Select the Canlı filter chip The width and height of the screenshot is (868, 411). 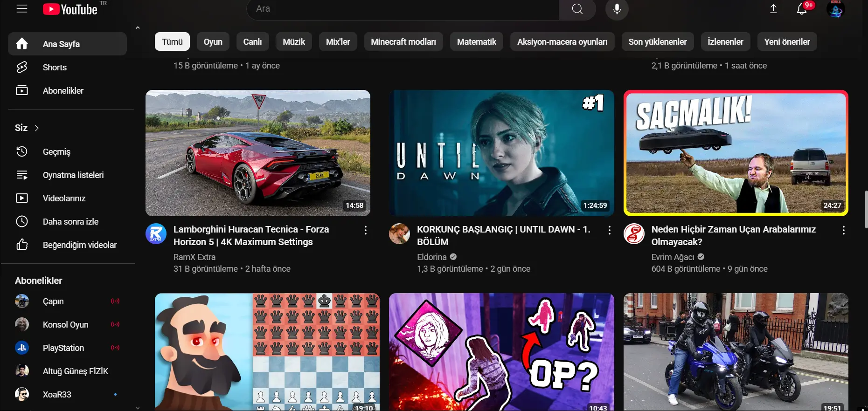coord(252,41)
